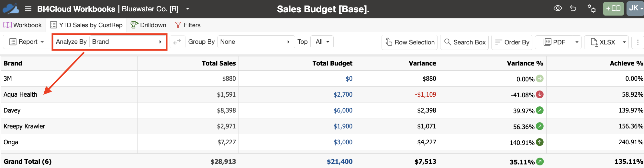The width and height of the screenshot is (644, 168).
Task: Open the Filters tab
Action: (x=188, y=25)
